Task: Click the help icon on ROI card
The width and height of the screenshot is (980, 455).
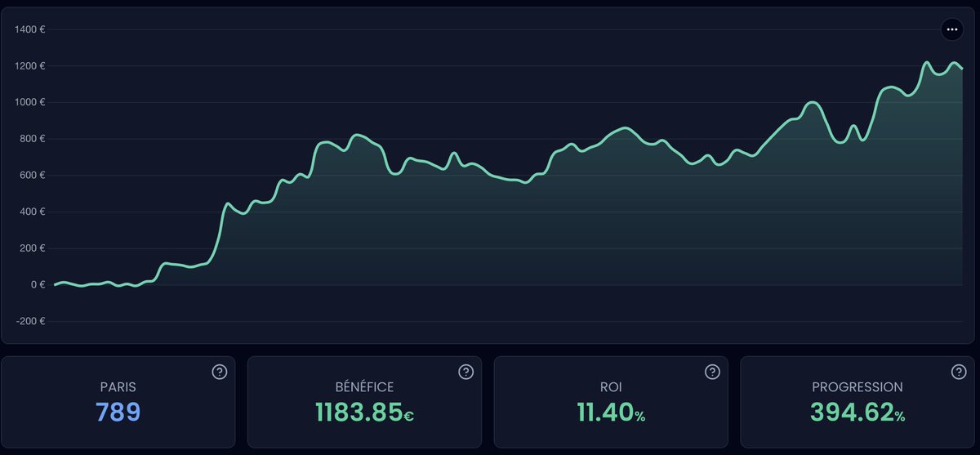Action: click(x=712, y=372)
